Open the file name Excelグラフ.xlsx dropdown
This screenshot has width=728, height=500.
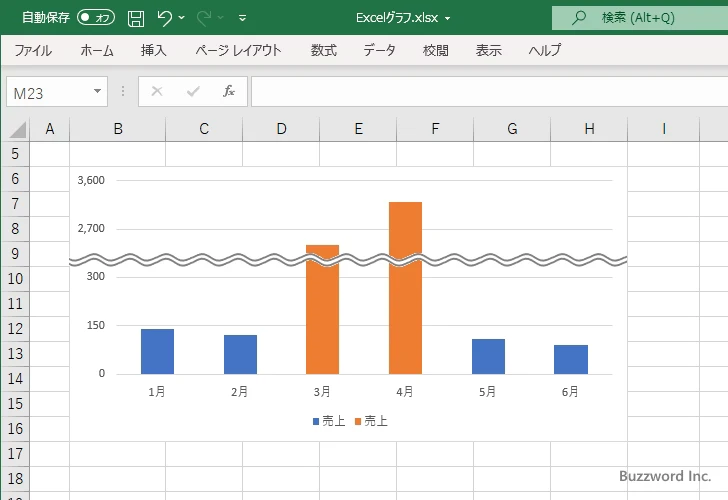click(447, 18)
